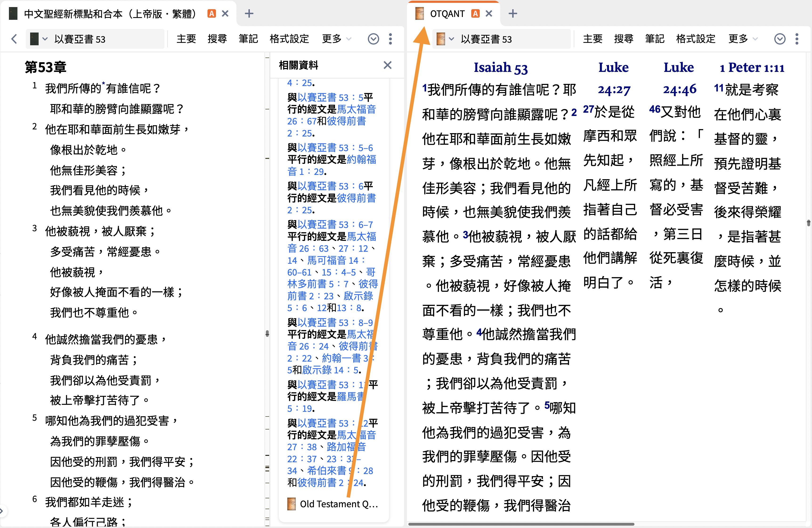Image resolution: width=812 pixels, height=528 pixels.
Task: Add a new tab beside OTQANT
Action: [513, 14]
